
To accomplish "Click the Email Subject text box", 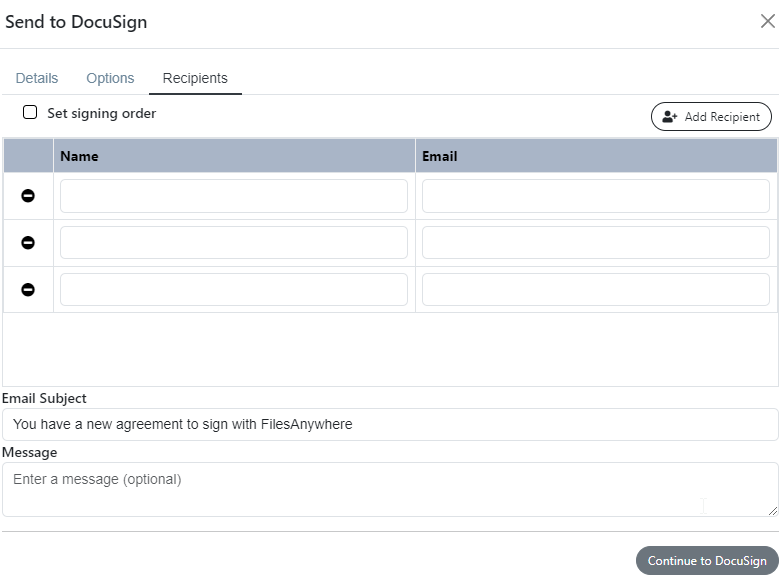I will pos(390,425).
